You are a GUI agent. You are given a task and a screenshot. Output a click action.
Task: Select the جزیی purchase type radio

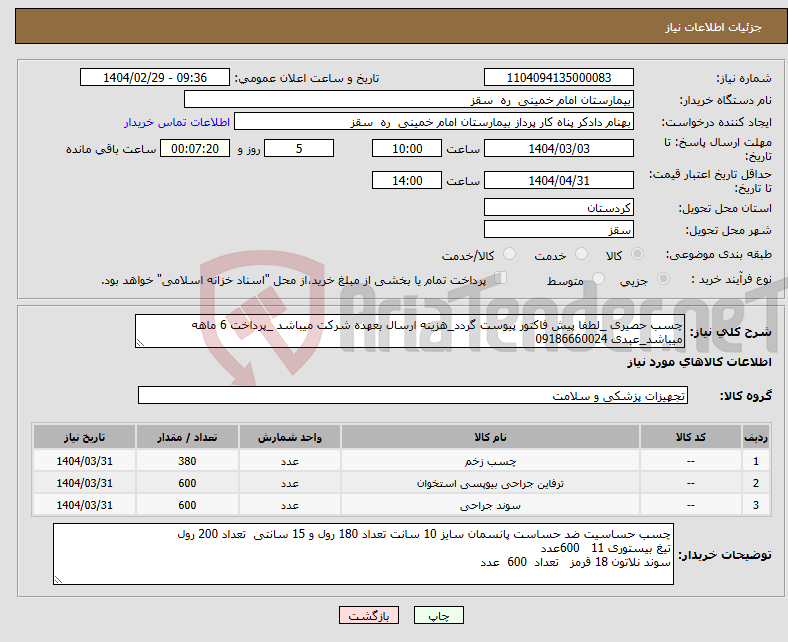[663, 279]
